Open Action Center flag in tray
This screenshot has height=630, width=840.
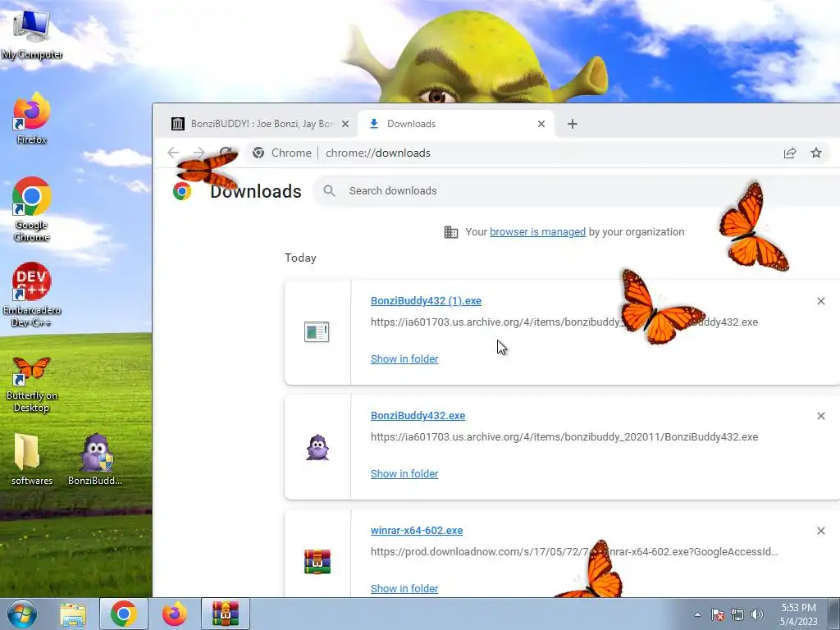tap(718, 614)
